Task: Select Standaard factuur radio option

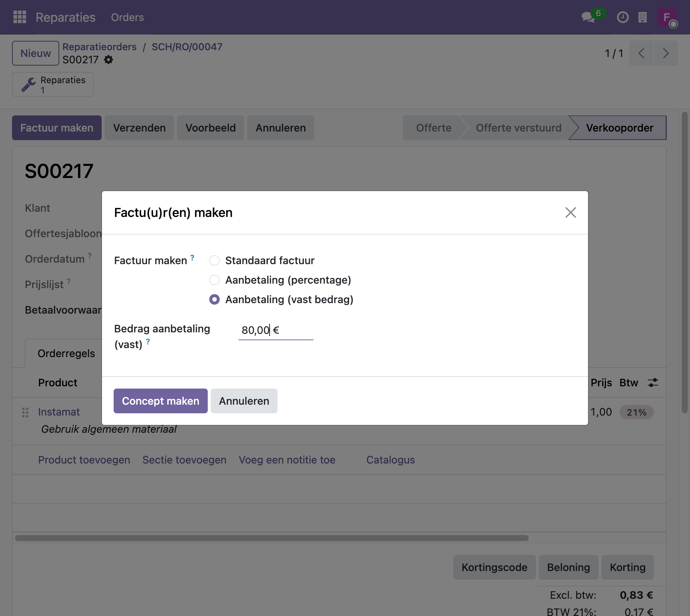Action: tap(214, 260)
